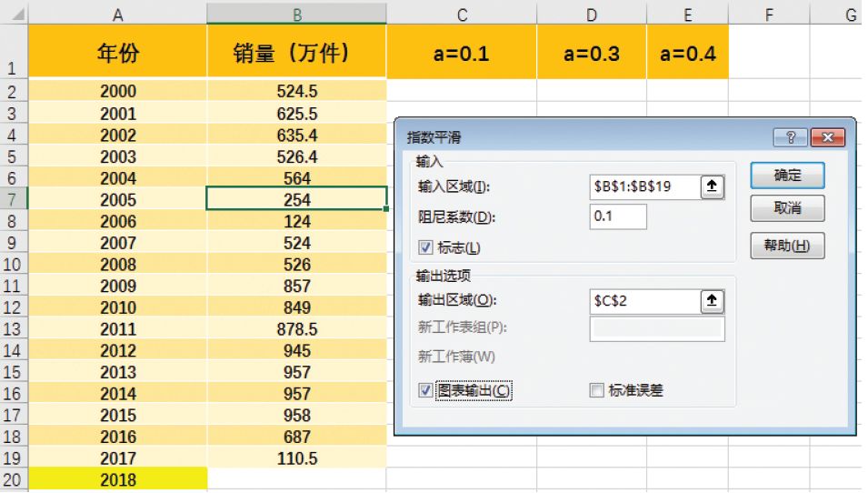Click the 输入区域 field showing $B$1:$B$19
Viewport: 868px width, 493px height.
645,186
